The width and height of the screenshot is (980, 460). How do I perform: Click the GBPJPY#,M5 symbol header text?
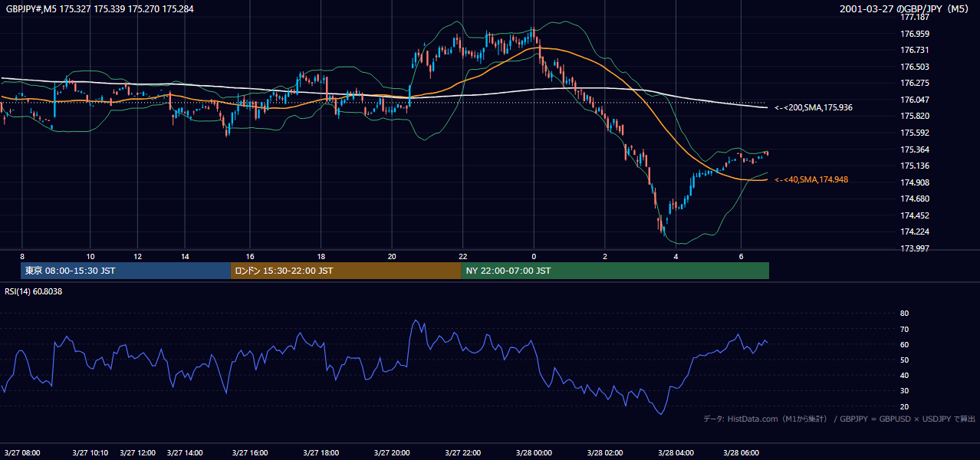click(x=98, y=9)
